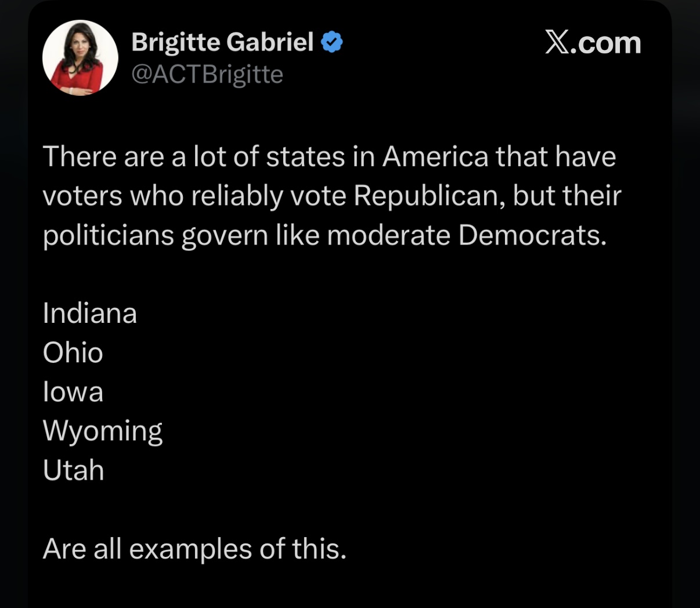This screenshot has height=608, width=700.
Task: Click on "Iowa" in the tweet
Action: pos(73,392)
